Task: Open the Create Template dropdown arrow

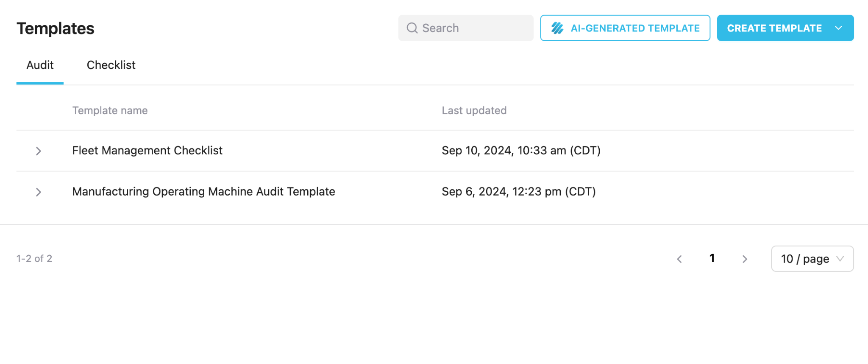Action: coord(838,28)
